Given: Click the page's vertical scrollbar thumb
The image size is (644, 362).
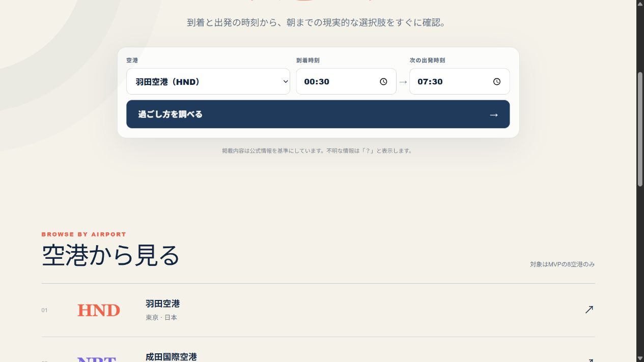Looking at the screenshot, I should pos(640,129).
